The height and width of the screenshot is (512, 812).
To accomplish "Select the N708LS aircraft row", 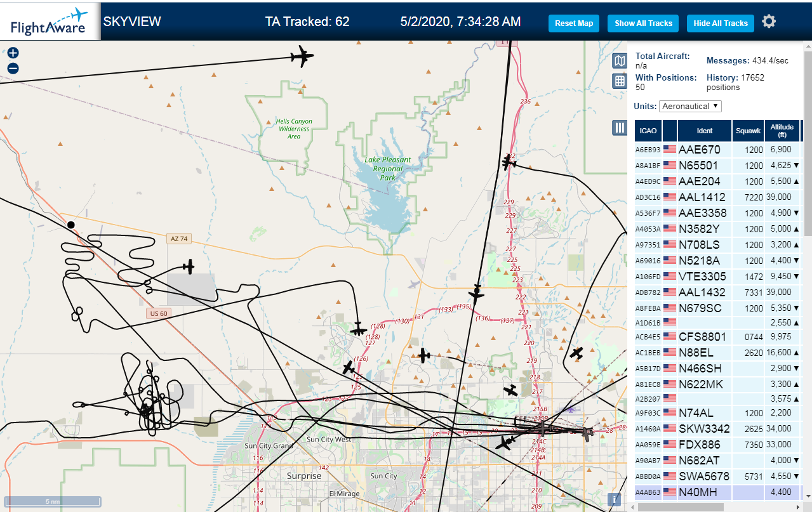I will coord(717,245).
